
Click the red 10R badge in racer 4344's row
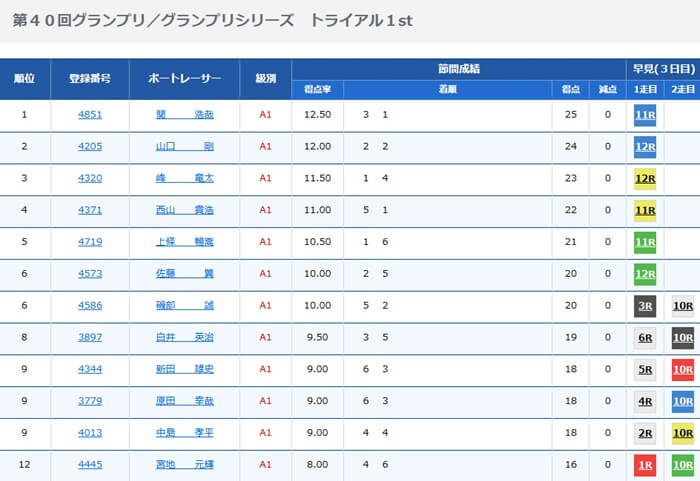(x=683, y=370)
